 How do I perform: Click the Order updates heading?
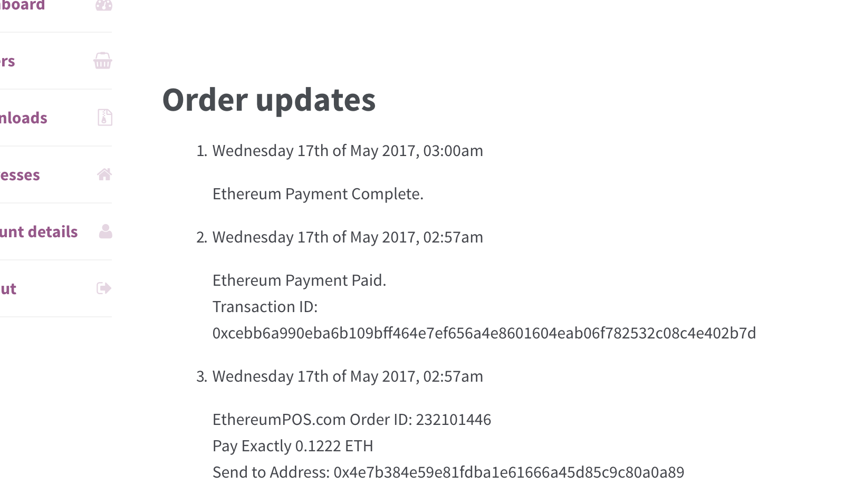(269, 100)
